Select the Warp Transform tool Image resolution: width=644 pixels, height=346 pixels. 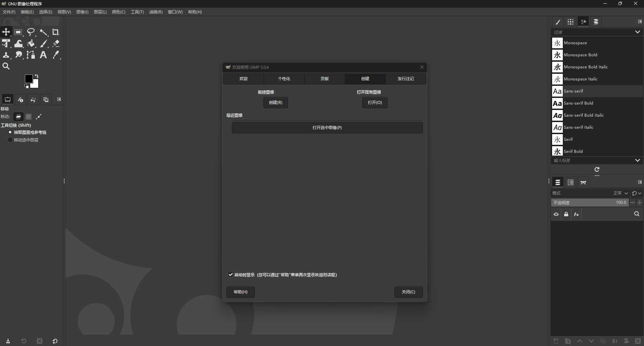click(18, 44)
